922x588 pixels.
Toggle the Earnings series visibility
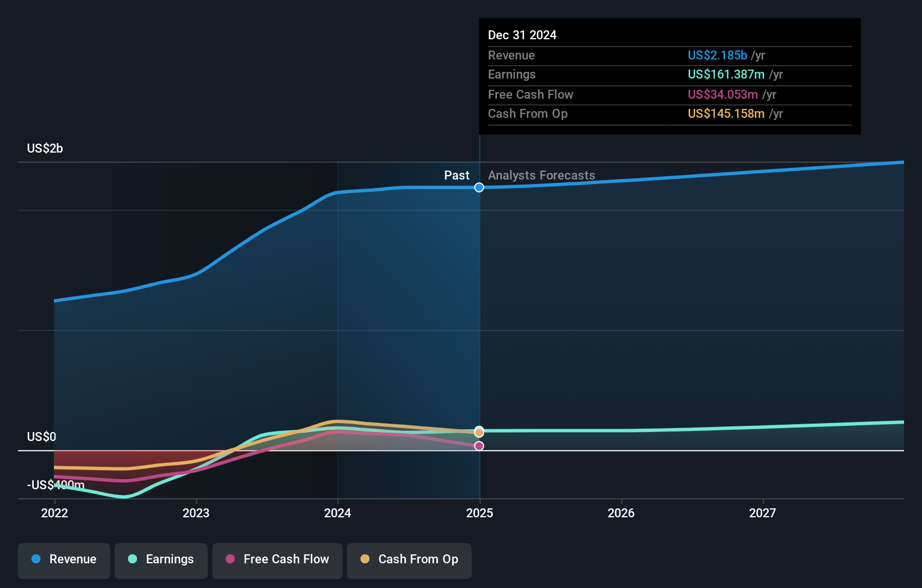coord(161,561)
